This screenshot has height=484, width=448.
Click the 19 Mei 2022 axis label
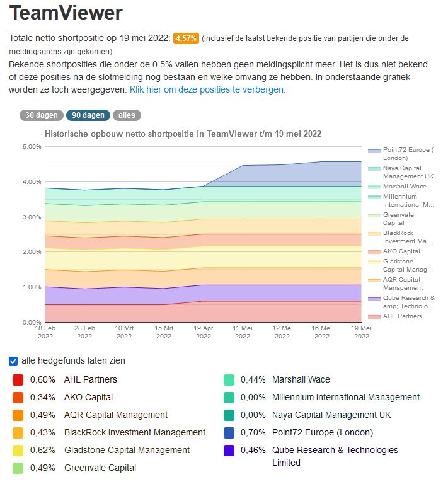[361, 332]
